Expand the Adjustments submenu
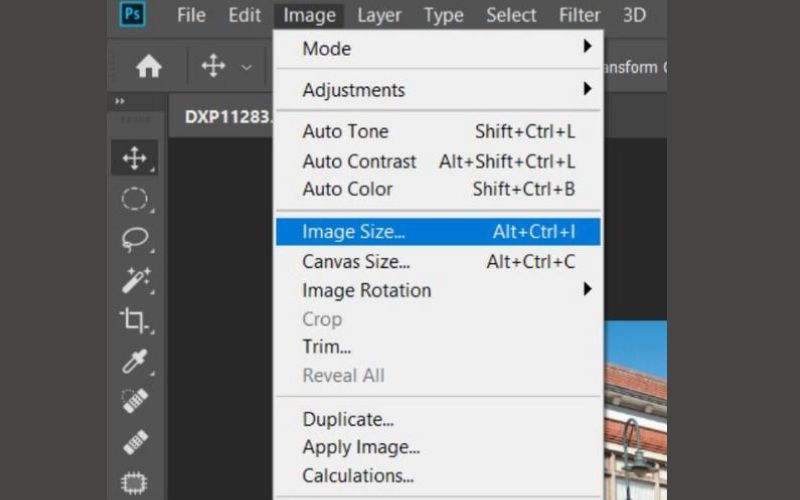This screenshot has height=500, width=800. click(438, 90)
